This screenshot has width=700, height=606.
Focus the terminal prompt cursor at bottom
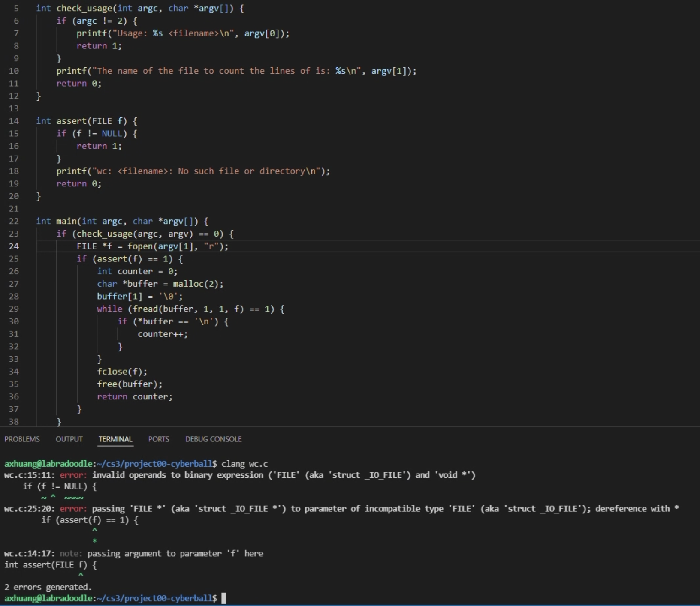[x=223, y=598]
